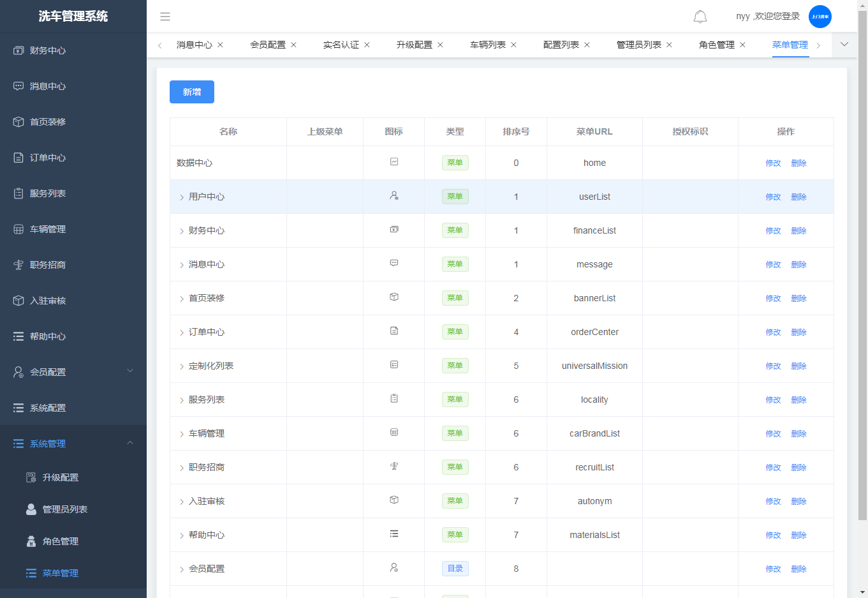
Task: Collapse 系统管理 sidebar submenu
Action: [130, 443]
